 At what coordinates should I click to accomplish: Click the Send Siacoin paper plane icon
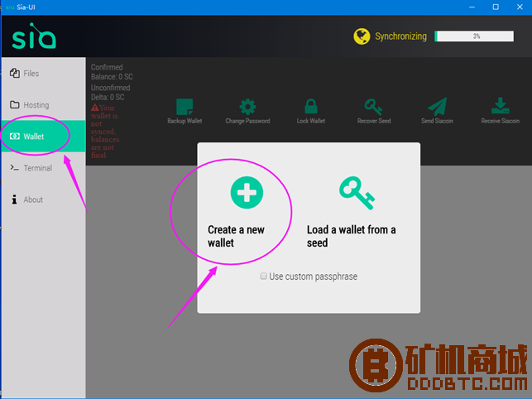438,107
